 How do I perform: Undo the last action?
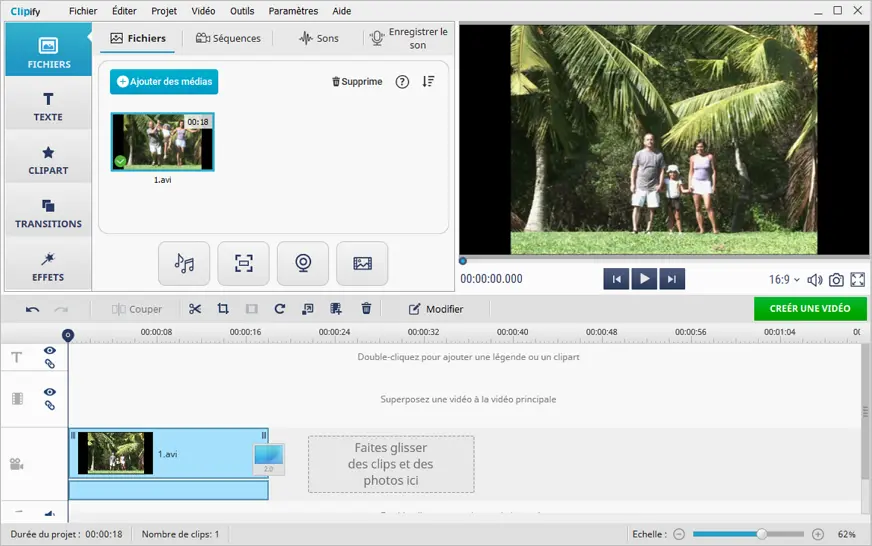pyautogui.click(x=32, y=309)
